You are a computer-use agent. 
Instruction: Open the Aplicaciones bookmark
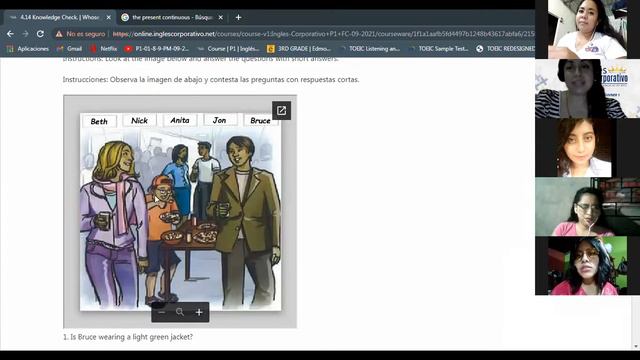point(27,49)
